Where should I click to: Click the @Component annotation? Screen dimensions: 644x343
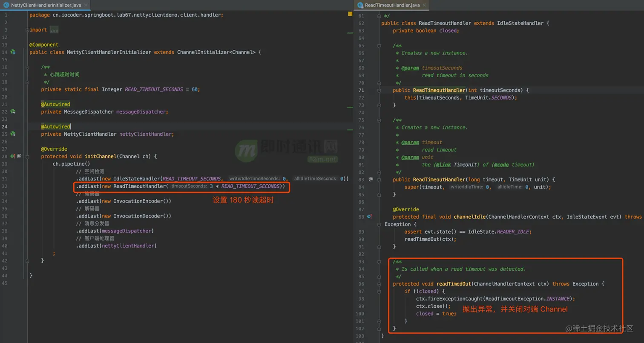pos(44,45)
